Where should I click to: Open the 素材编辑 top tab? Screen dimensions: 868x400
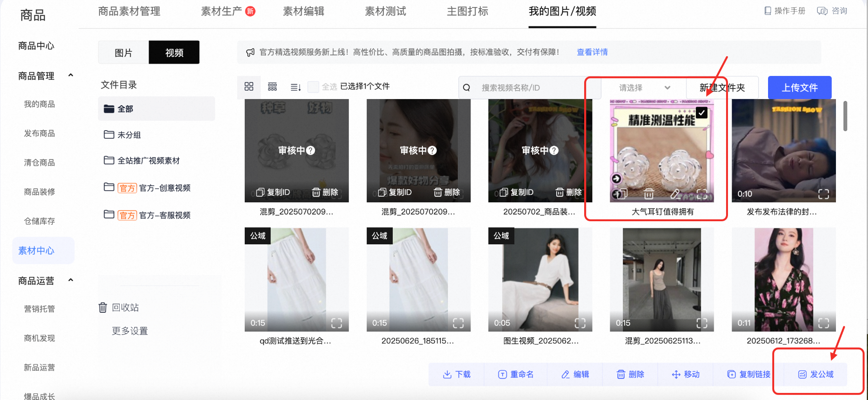[303, 11]
